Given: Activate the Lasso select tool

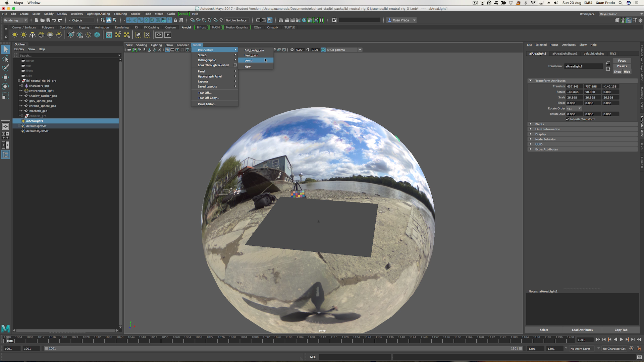Looking at the screenshot, I should [x=6, y=59].
